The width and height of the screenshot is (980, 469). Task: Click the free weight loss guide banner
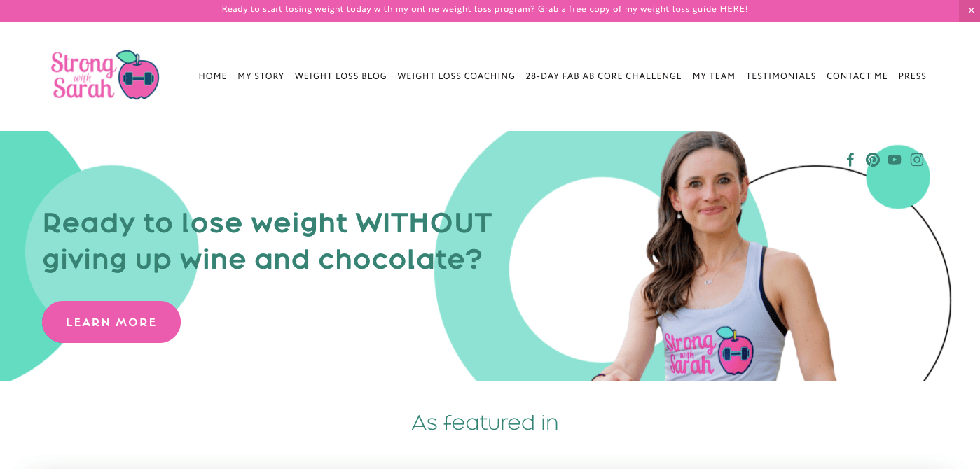[x=485, y=10]
